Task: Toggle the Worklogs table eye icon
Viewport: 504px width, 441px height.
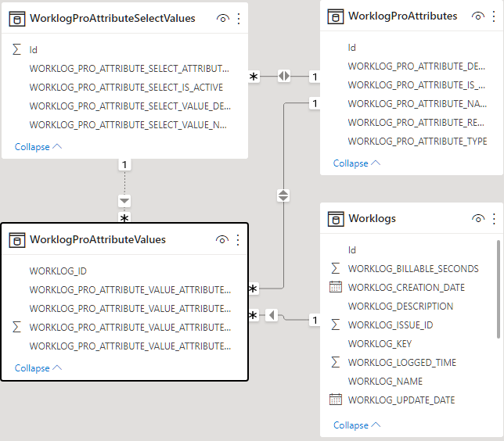Action: click(478, 219)
